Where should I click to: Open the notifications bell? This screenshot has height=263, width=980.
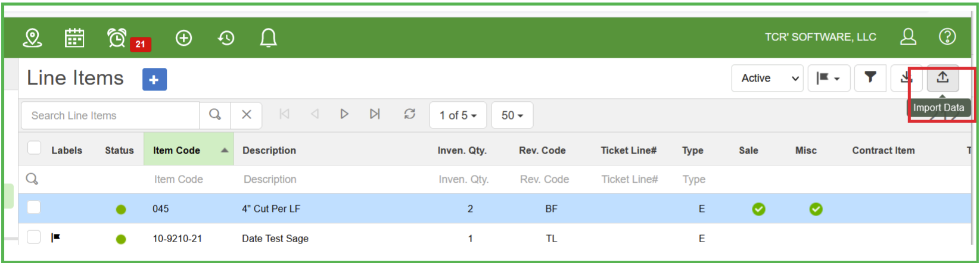(268, 38)
